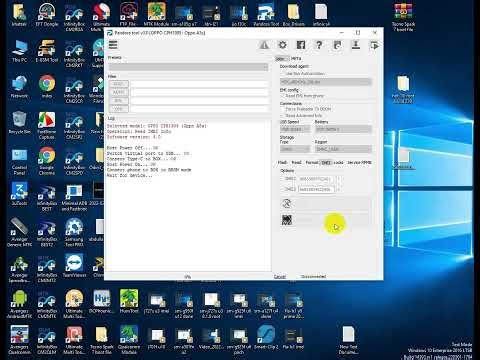Click the third file selector button under Files

(x=119, y=101)
